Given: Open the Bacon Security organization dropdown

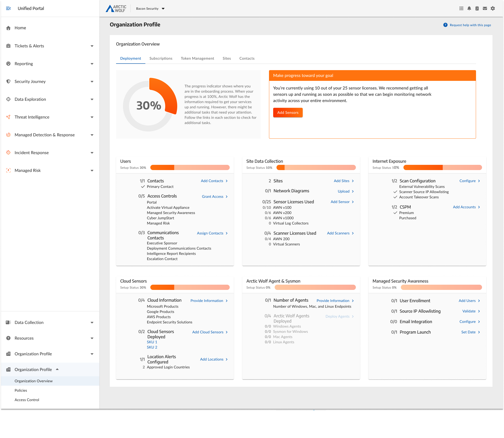Looking at the screenshot, I should tap(150, 9).
